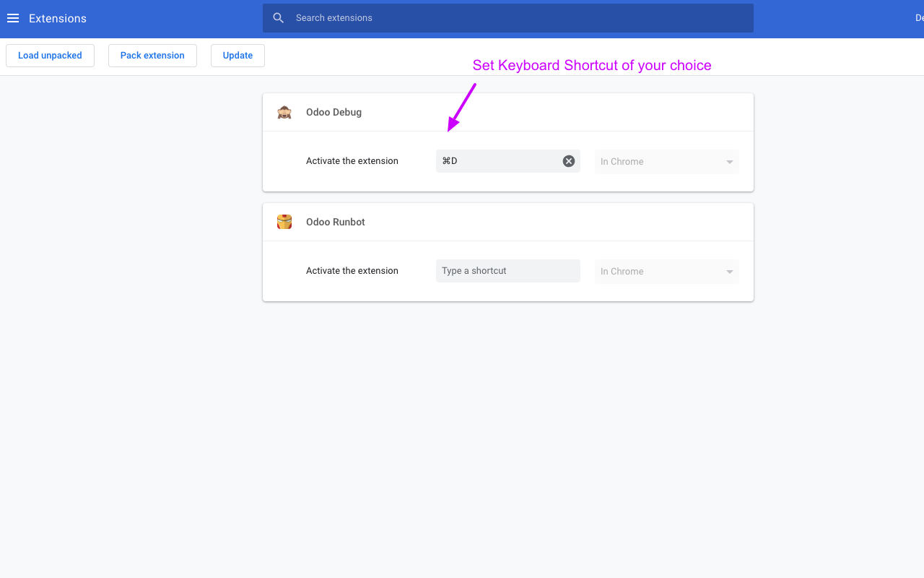Focus the Search extensions field
924x578 pixels.
pos(520,18)
